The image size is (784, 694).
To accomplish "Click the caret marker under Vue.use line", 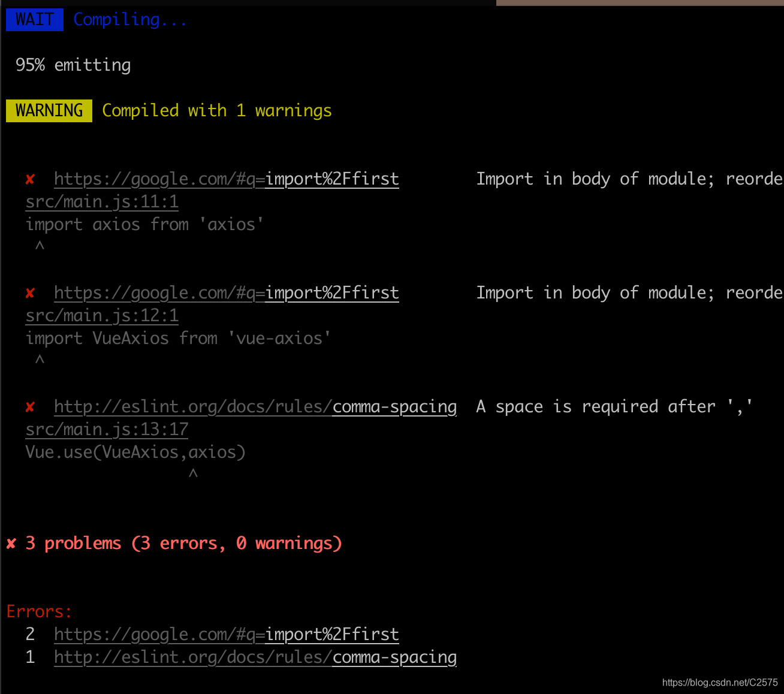I will click(193, 473).
